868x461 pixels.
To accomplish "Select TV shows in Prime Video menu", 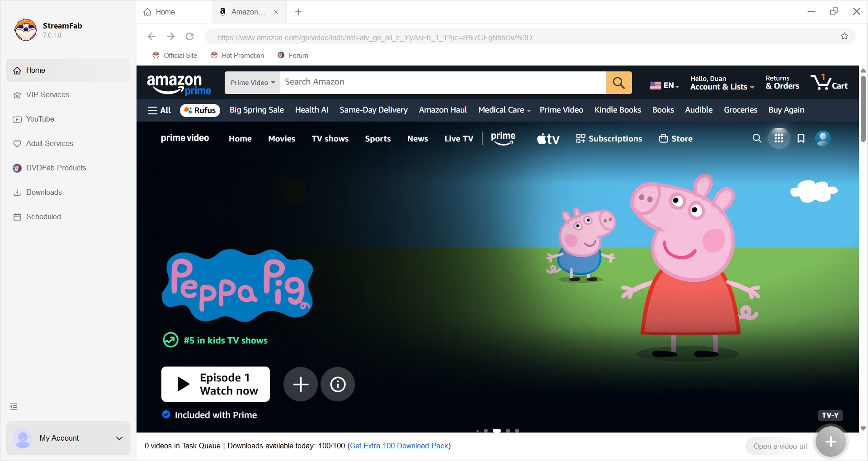I will [330, 138].
